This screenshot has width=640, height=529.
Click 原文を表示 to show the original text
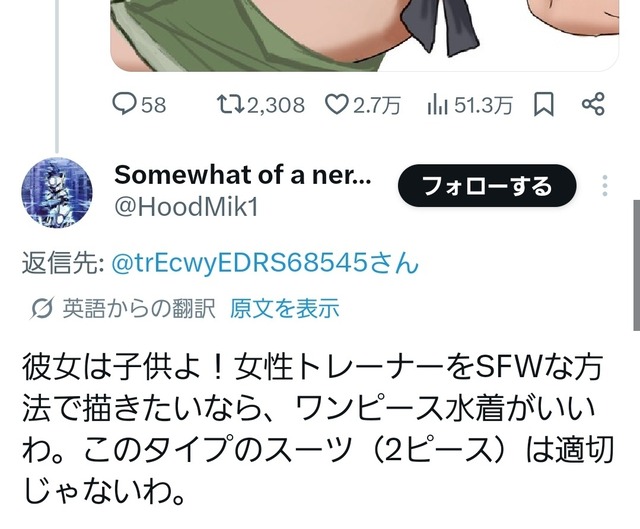(284, 308)
